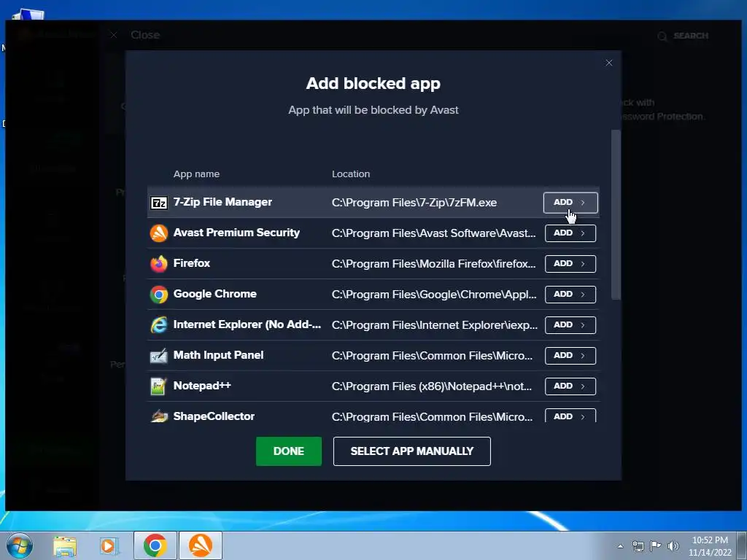Image resolution: width=747 pixels, height=560 pixels.
Task: Click ADD next to Notepad++
Action: (x=570, y=386)
